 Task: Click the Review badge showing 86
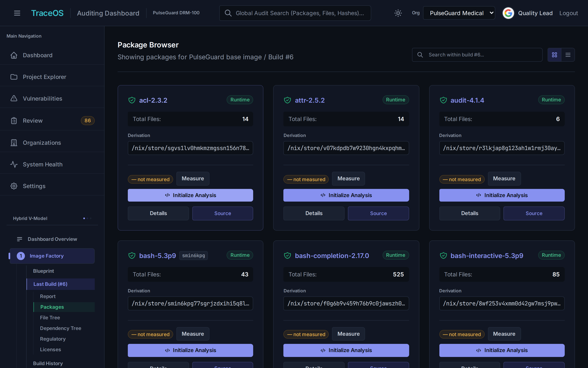point(87,120)
